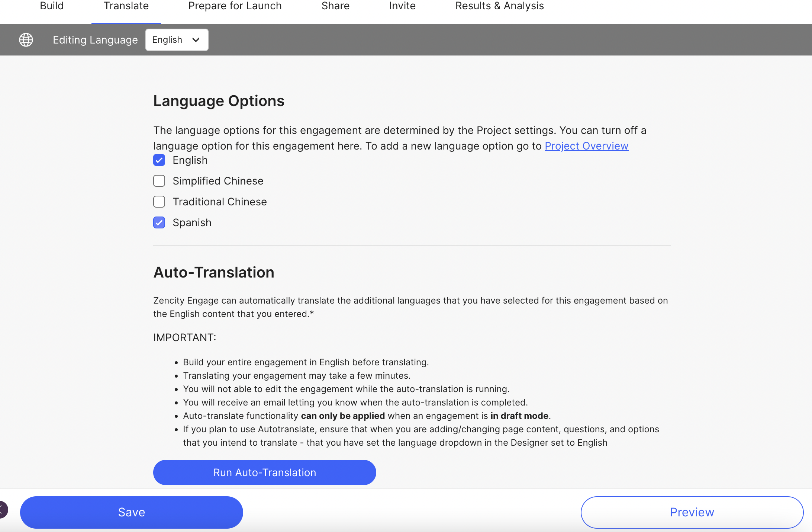Expand the dropdown chevron next to English
812x532 pixels.
tap(196, 40)
